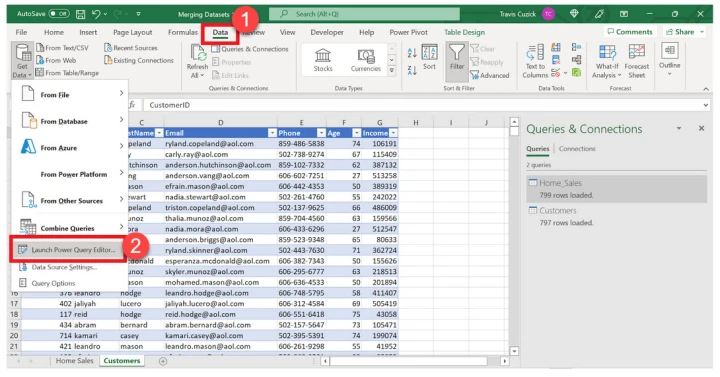Open Travis Cuzick account avatar
720x377 pixels.
click(548, 14)
